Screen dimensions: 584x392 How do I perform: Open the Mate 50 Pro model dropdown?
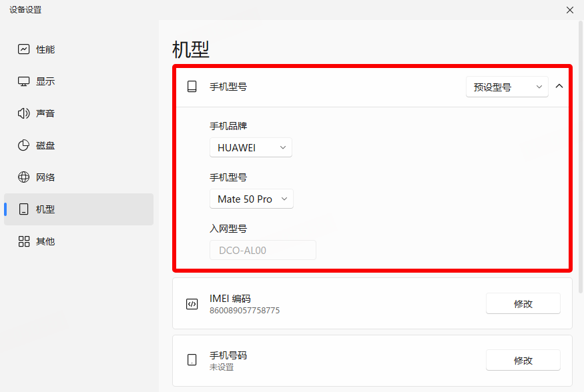[x=251, y=199]
